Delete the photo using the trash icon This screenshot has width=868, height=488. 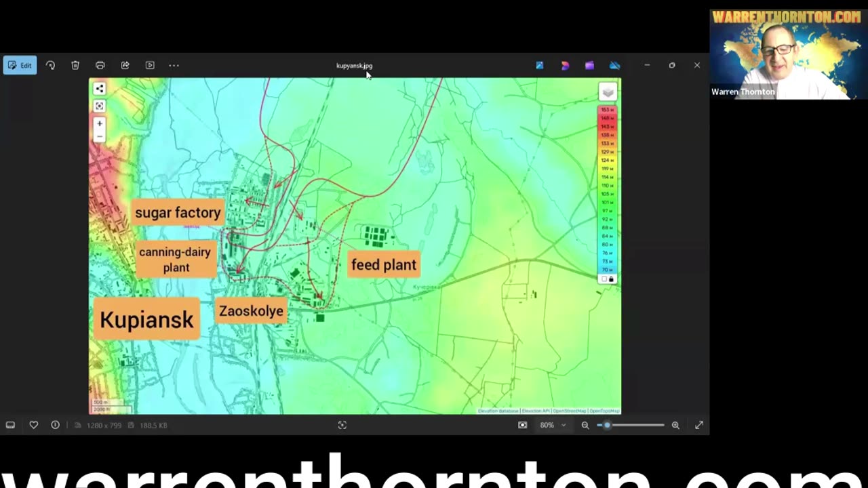coord(75,65)
